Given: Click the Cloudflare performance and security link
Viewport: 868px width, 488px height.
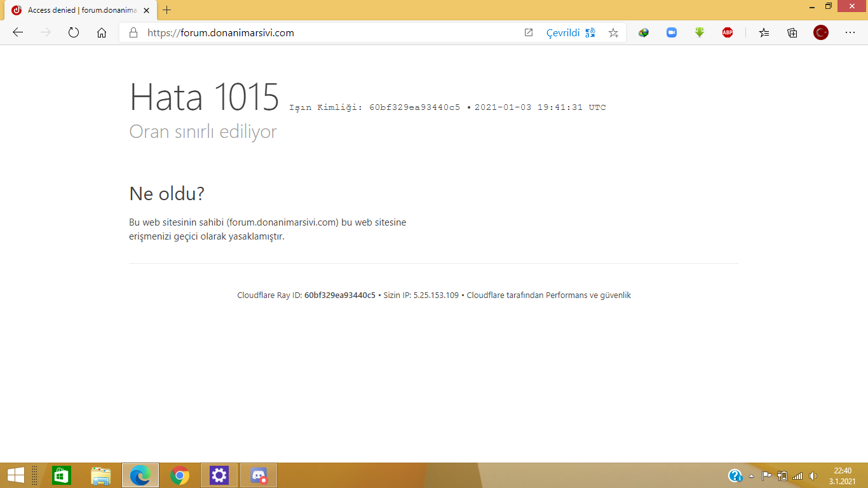Looking at the screenshot, I should [x=549, y=295].
